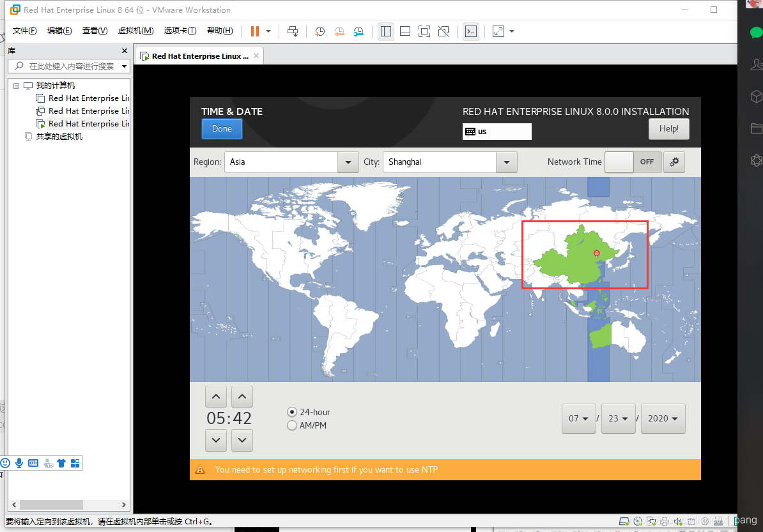Open the month 07 dropdown

(x=578, y=418)
